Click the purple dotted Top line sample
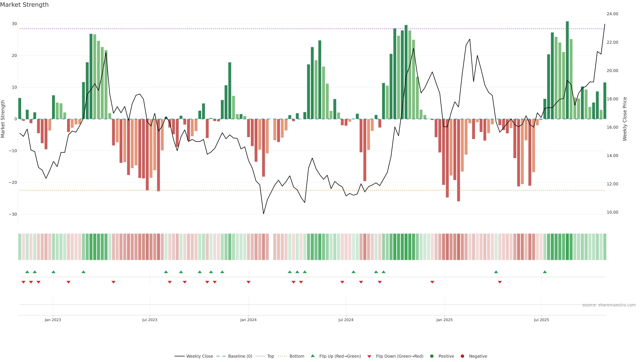Viewport: 644px width, 362px height. tap(260, 356)
